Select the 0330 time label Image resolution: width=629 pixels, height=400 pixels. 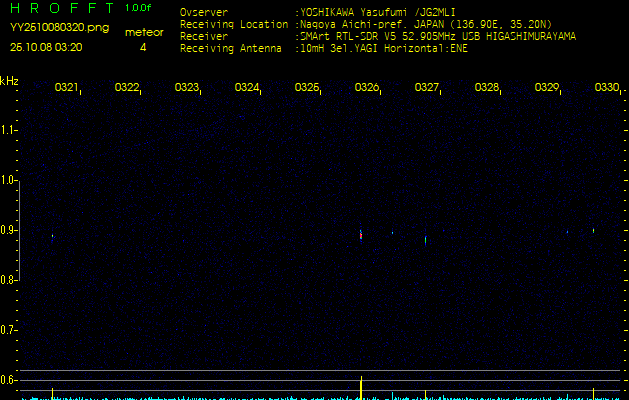606,88
